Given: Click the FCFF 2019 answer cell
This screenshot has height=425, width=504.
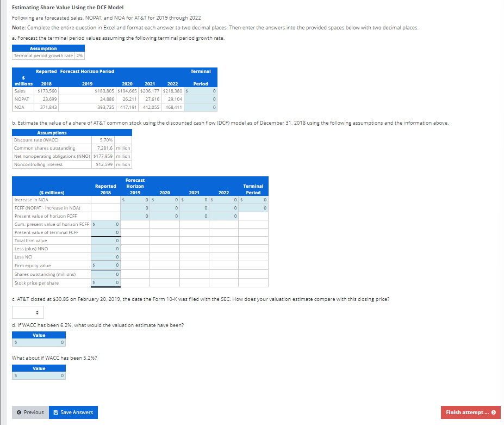Looking at the screenshot, I should [135, 207].
